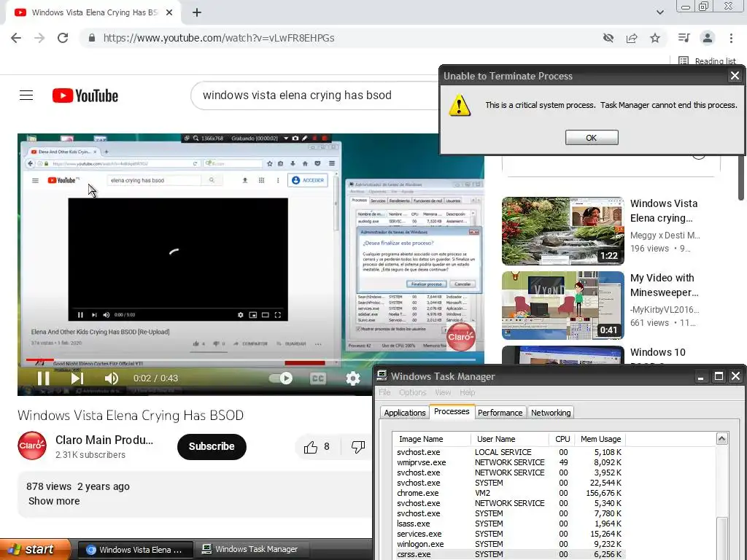This screenshot has width=747, height=560.
Task: Go forward with the browser forward arrow
Action: pos(39,38)
